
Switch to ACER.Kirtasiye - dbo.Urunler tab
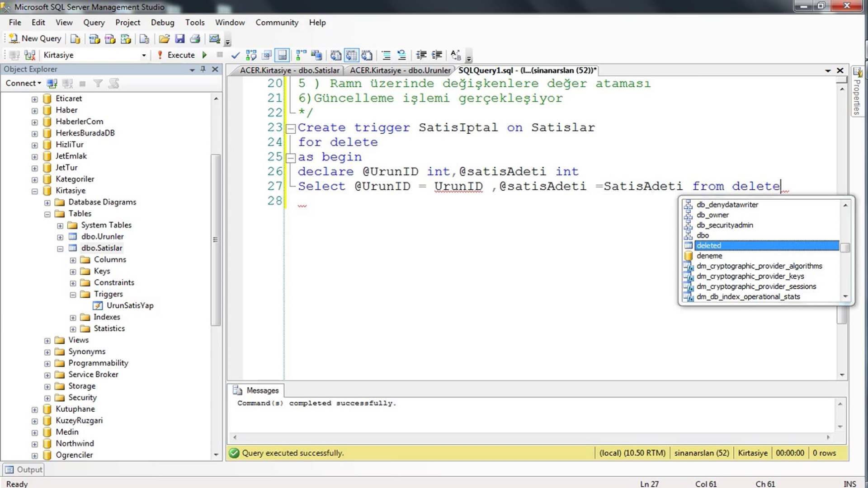pyautogui.click(x=400, y=70)
